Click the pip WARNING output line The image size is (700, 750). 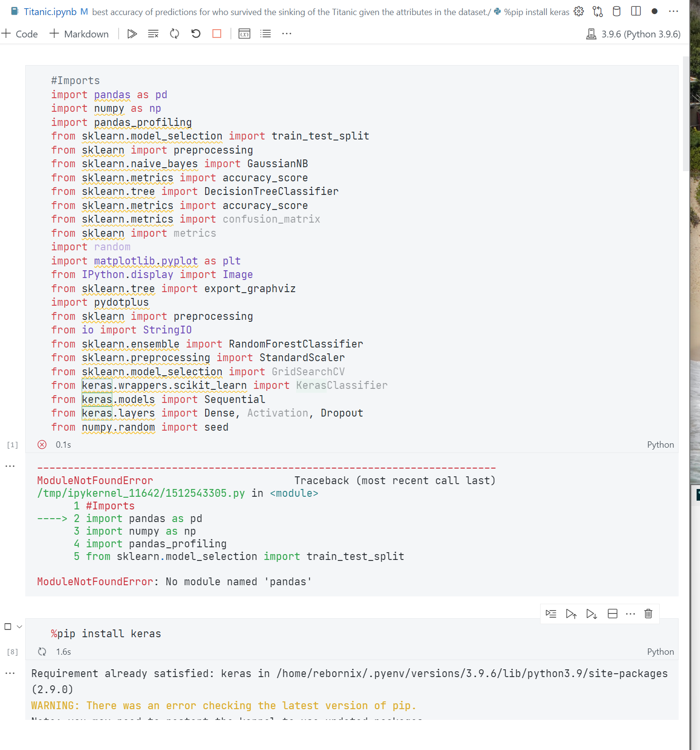(224, 705)
